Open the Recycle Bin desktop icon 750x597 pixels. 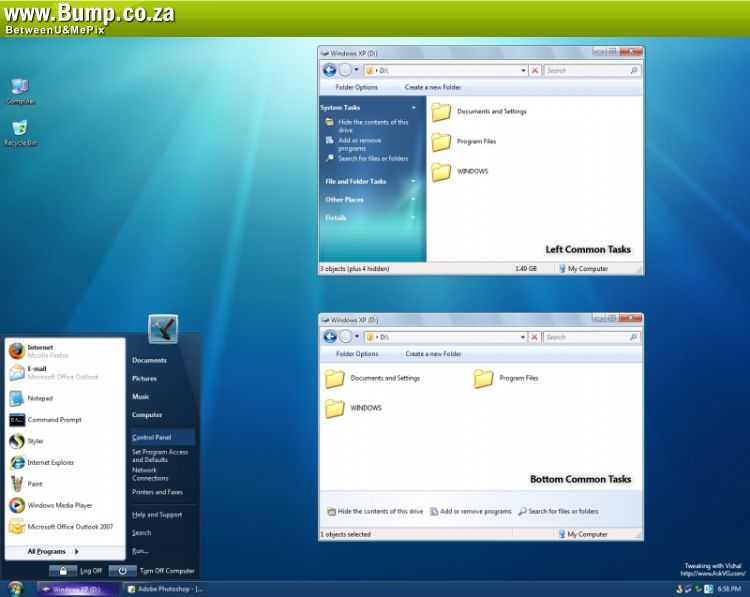point(20,132)
